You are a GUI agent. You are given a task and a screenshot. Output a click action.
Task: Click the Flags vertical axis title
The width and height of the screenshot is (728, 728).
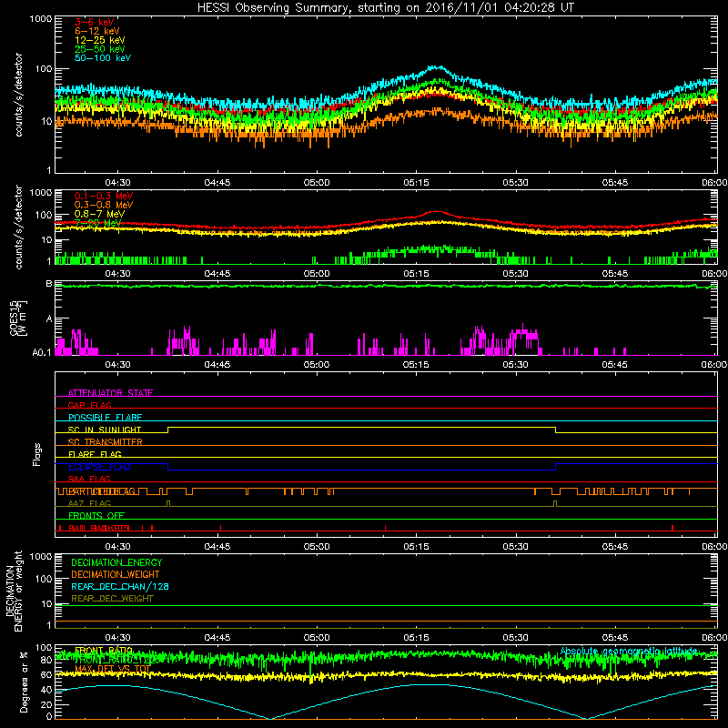coord(37,454)
